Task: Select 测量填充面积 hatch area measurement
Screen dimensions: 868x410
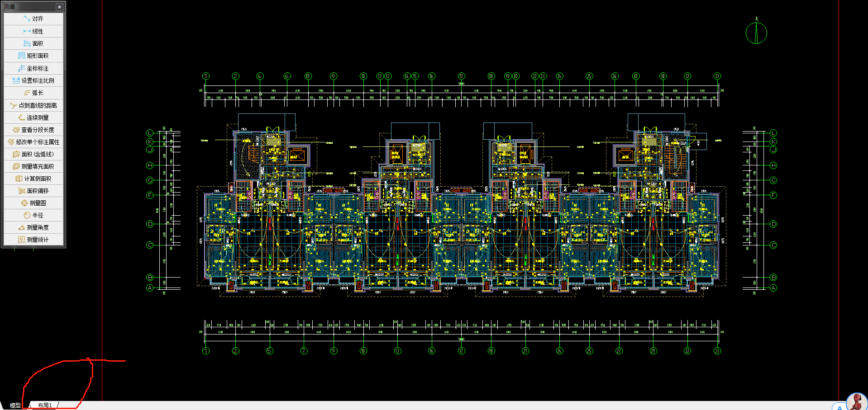Action: [x=33, y=166]
